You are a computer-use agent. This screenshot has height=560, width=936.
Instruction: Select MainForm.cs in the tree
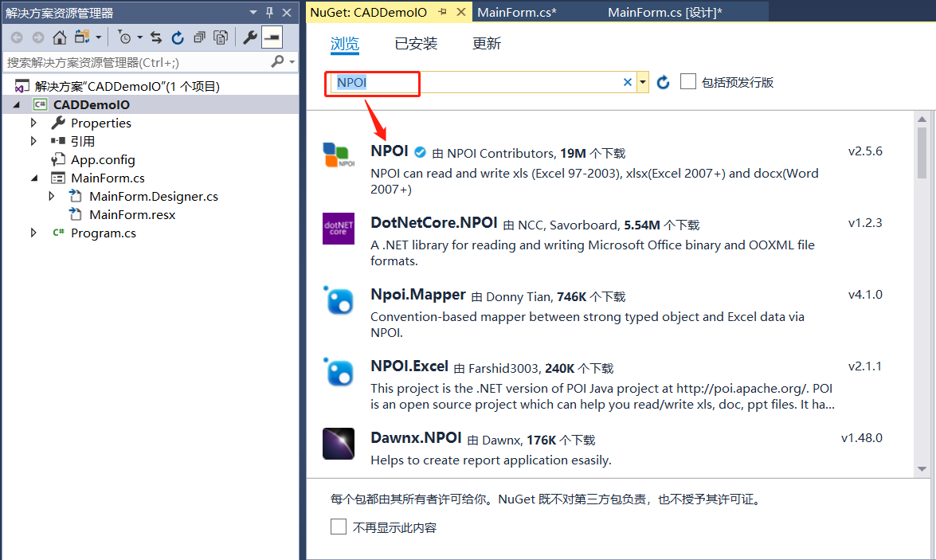(x=108, y=178)
